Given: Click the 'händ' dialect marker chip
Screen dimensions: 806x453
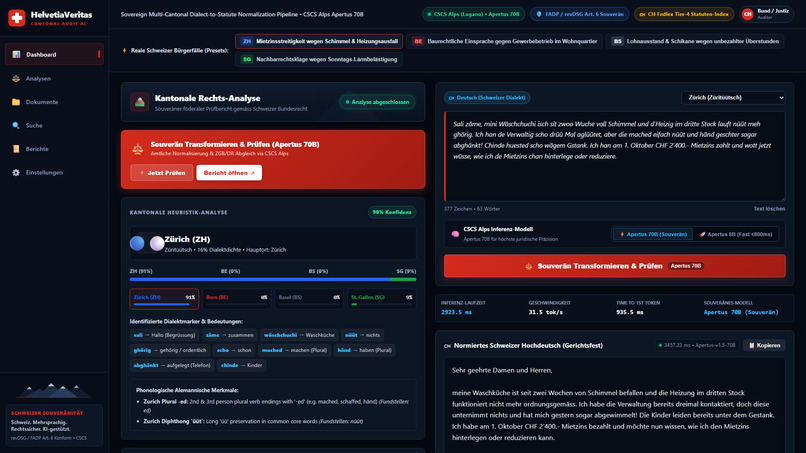Looking at the screenshot, I should click(x=364, y=350).
